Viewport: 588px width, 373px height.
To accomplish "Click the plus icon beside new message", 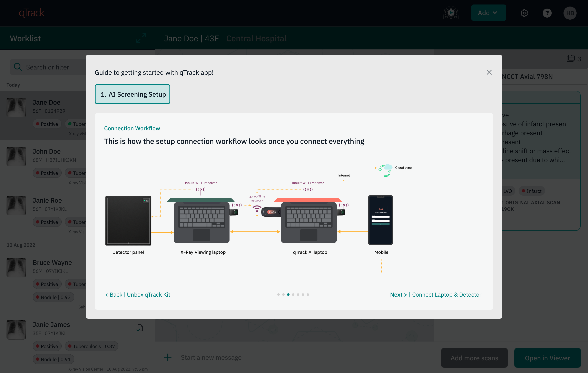I will (167, 357).
